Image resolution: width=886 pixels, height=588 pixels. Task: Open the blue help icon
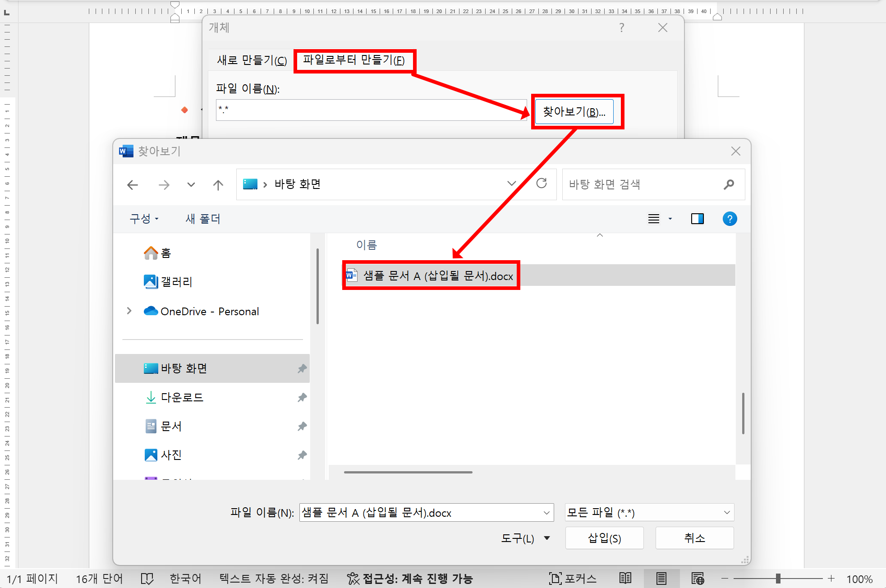pos(730,219)
